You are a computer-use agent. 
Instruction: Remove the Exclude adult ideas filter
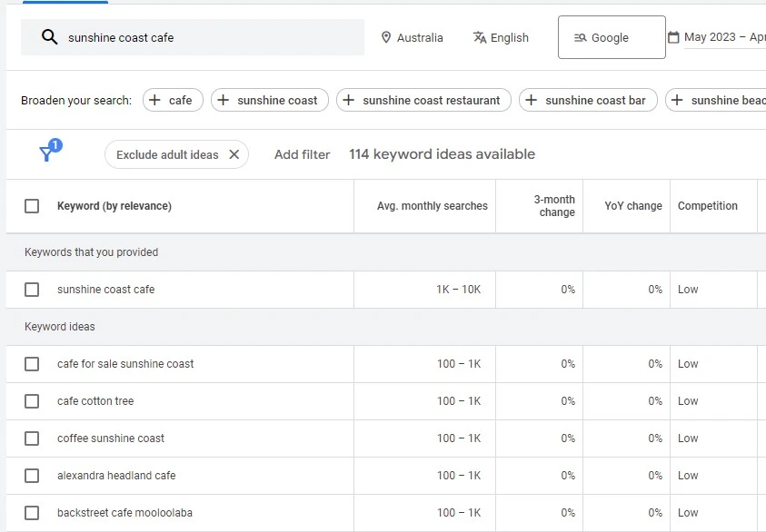coord(234,154)
